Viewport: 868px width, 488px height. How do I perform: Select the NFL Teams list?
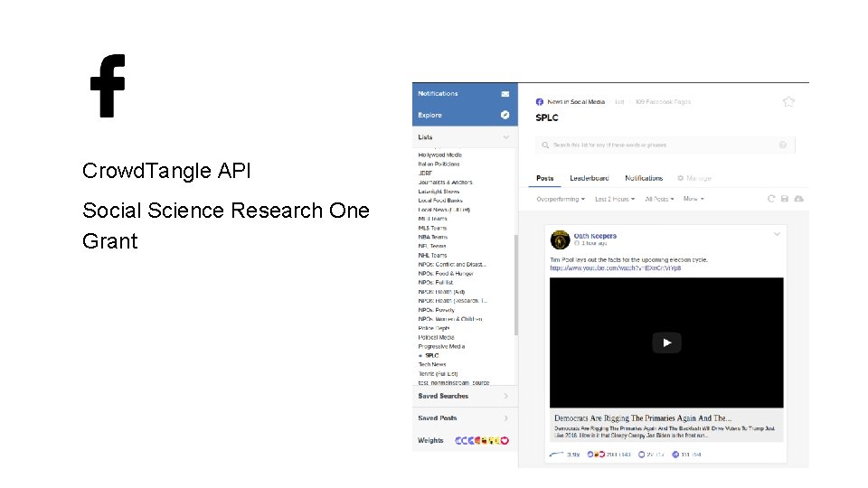click(432, 246)
